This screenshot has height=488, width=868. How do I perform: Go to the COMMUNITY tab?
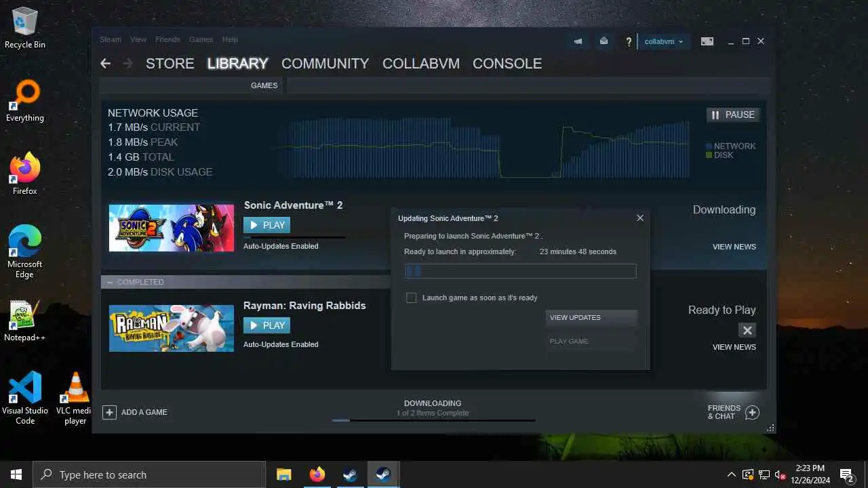(x=325, y=64)
